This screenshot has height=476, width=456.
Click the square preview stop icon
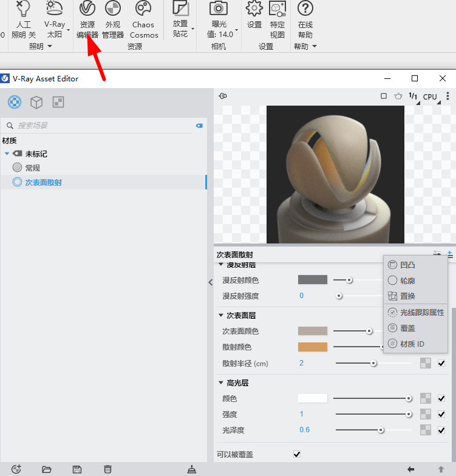[x=384, y=96]
